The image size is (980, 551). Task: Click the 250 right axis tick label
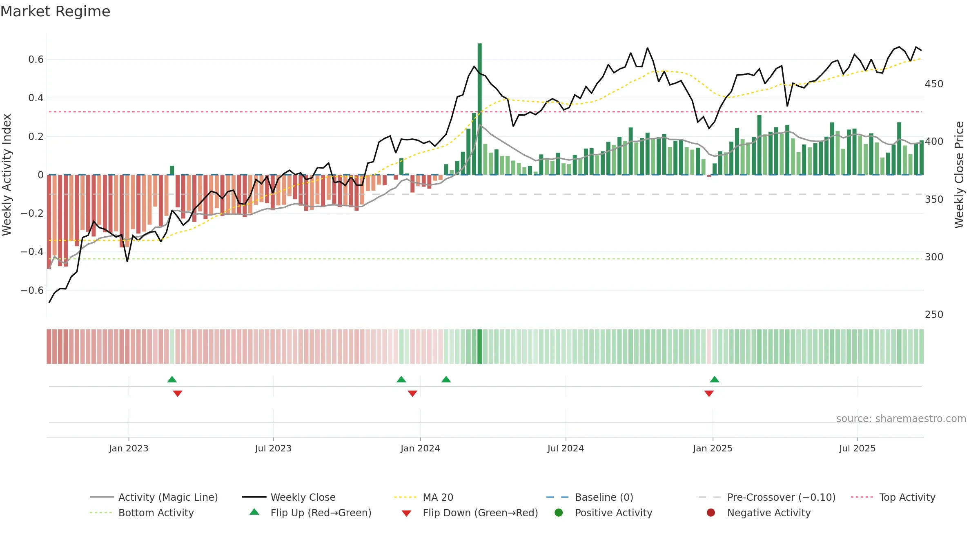(934, 315)
